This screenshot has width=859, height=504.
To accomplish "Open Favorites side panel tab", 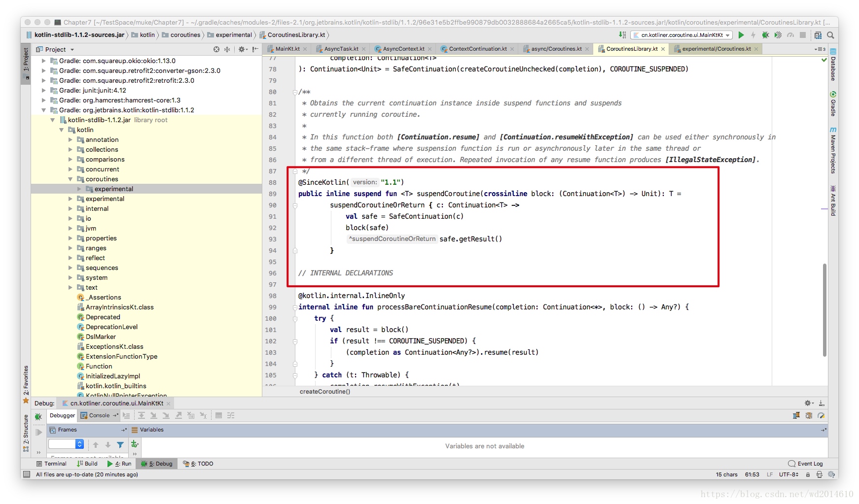I will click(26, 385).
